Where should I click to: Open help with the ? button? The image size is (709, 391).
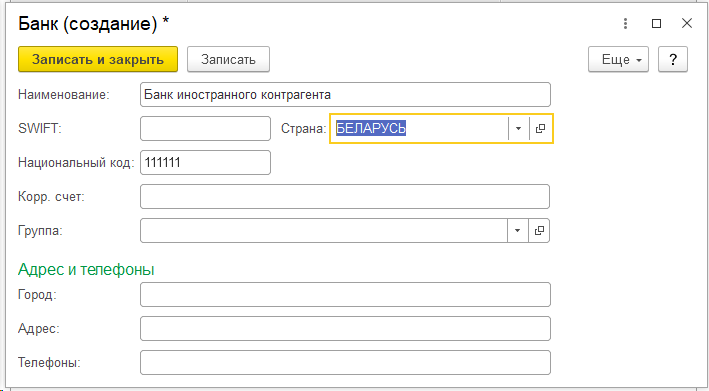tap(673, 59)
